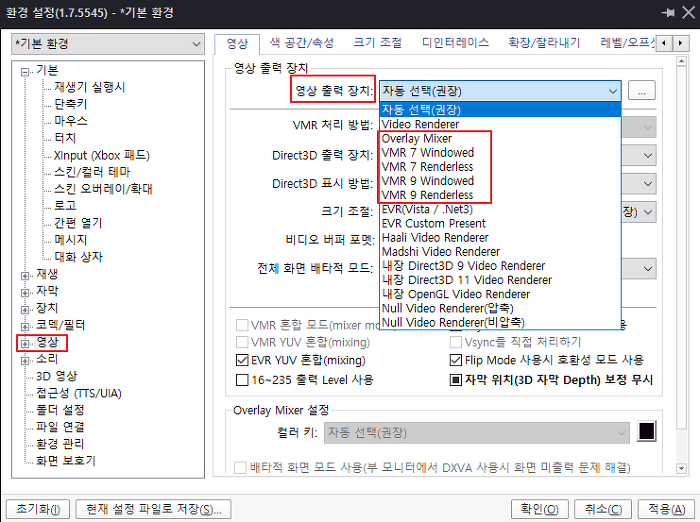Click 현재 설정 파일로 저장(S)... button

pos(154,509)
